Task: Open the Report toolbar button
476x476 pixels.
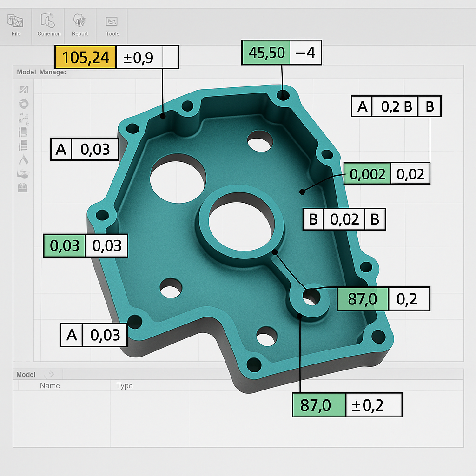Action: tap(79, 26)
